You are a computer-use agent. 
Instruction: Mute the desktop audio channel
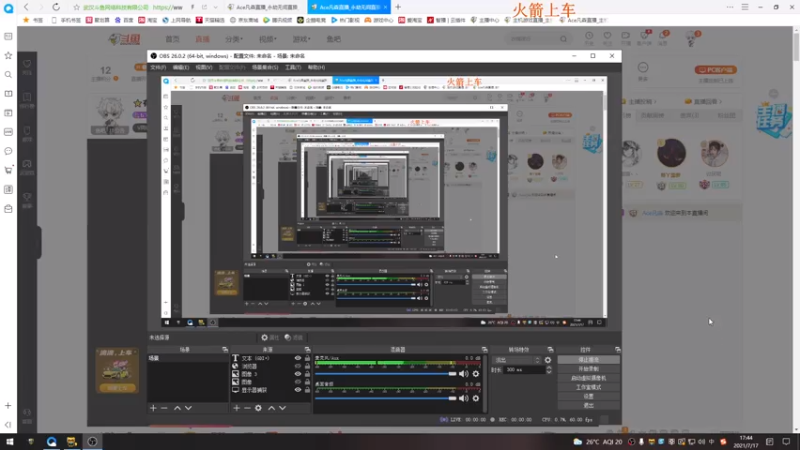(x=463, y=398)
